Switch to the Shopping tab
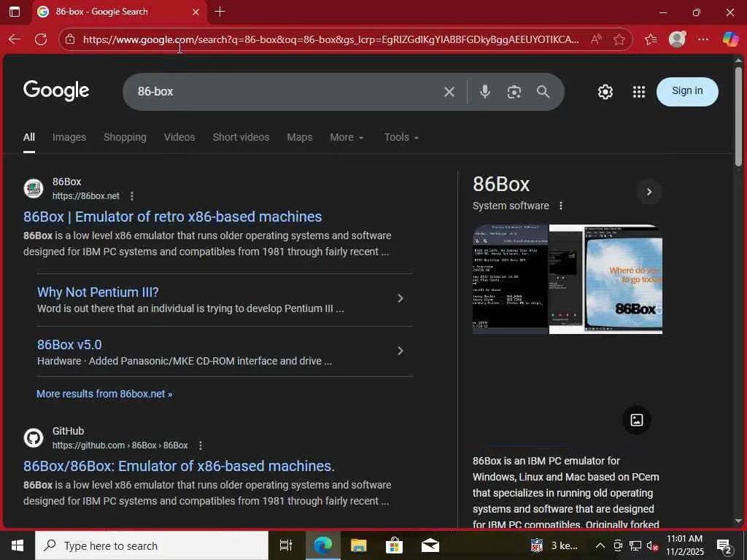Viewport: 747px width, 560px height. click(x=125, y=137)
